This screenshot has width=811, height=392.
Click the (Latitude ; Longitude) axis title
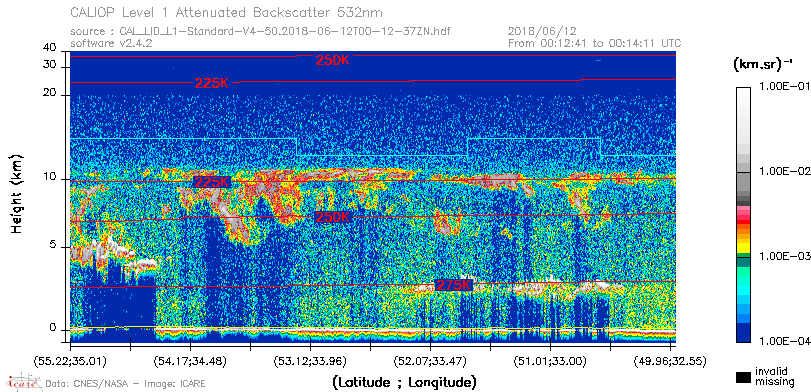(x=405, y=383)
